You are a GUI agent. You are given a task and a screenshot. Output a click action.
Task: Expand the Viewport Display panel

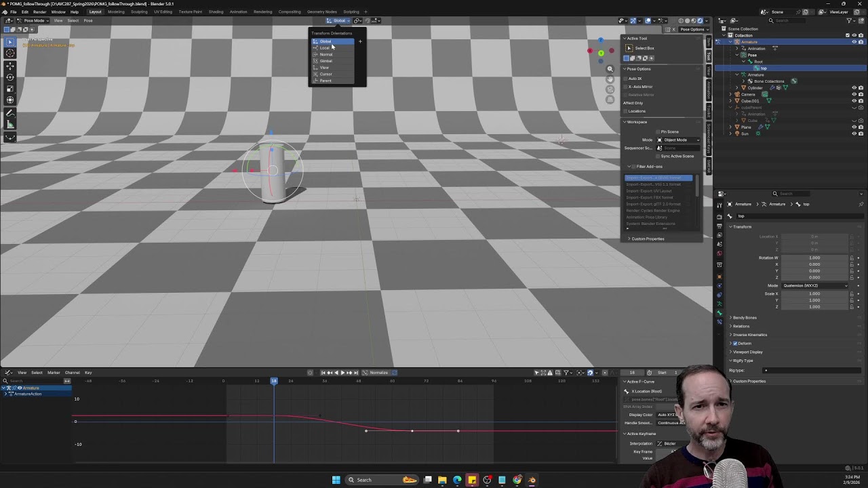747,352
